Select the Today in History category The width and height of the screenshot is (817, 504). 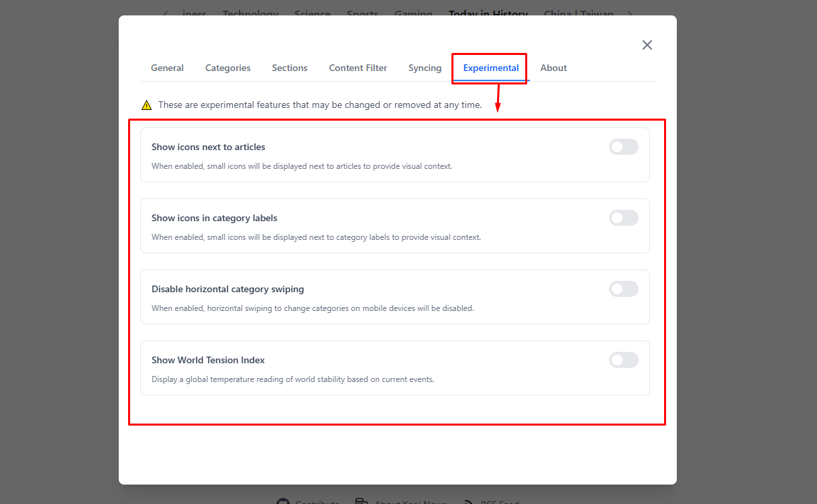pyautogui.click(x=488, y=11)
